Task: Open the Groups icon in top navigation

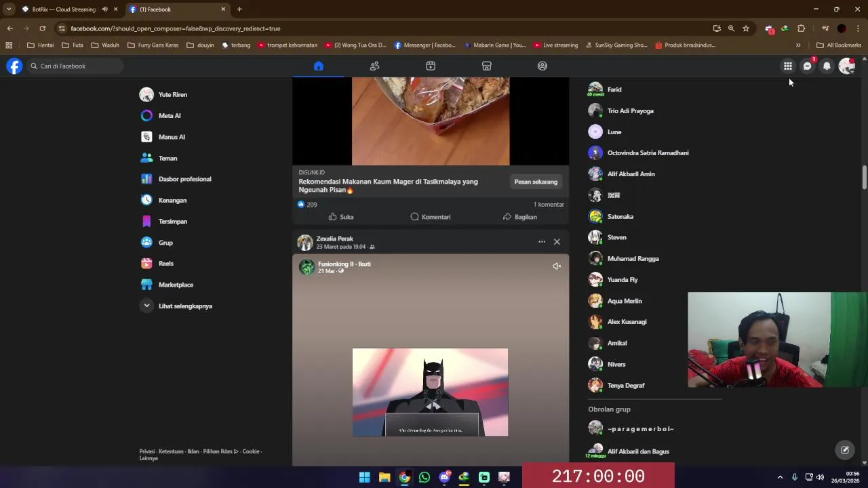Action: 542,66
